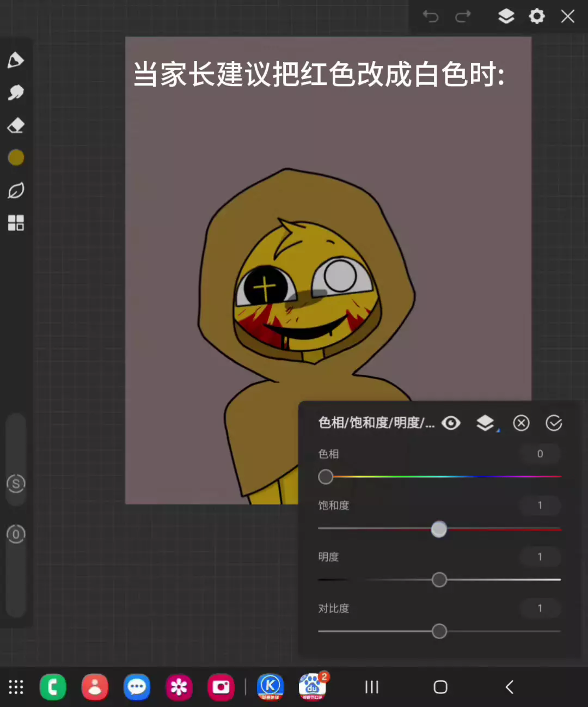This screenshot has height=707, width=588.
Task: Confirm the hue/saturation adjustment
Action: (554, 423)
